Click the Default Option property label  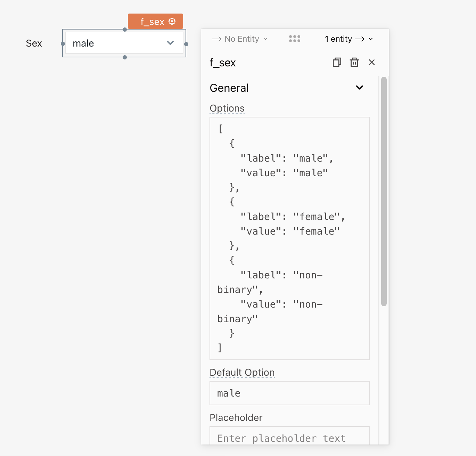pyautogui.click(x=242, y=372)
